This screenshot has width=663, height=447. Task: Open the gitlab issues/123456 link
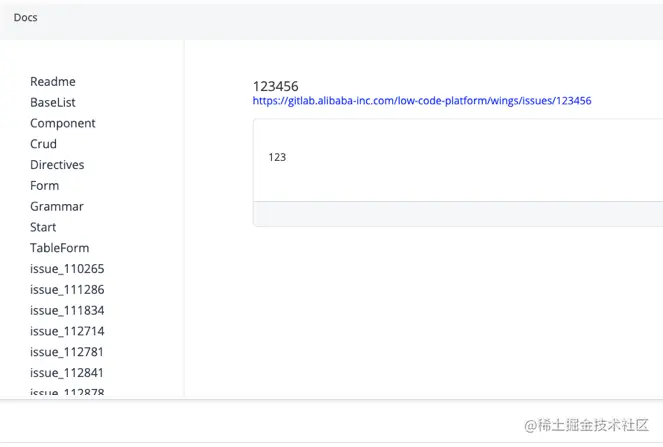(x=422, y=101)
